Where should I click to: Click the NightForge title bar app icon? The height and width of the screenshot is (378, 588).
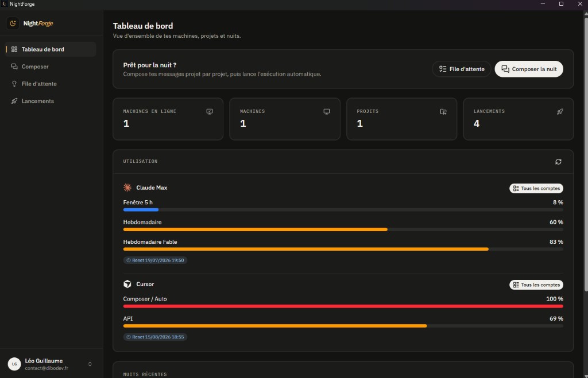coord(5,4)
